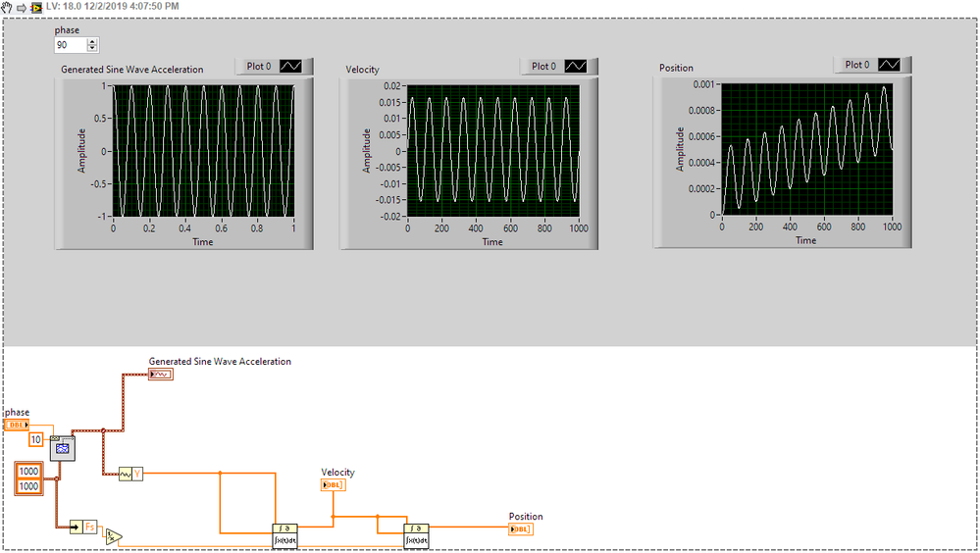Click the Generated Sine Wave Acceleration diagram label

point(220,361)
